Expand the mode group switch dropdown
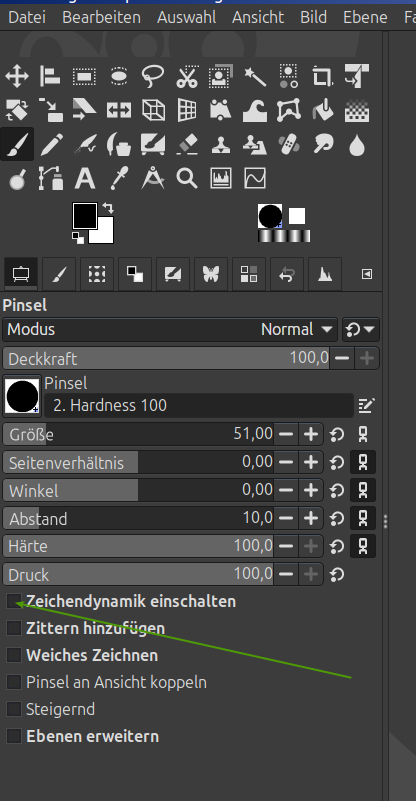This screenshot has width=416, height=801. [361, 329]
